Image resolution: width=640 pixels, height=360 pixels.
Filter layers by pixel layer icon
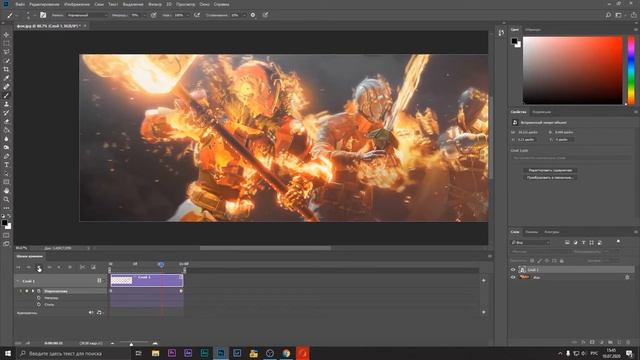click(567, 242)
